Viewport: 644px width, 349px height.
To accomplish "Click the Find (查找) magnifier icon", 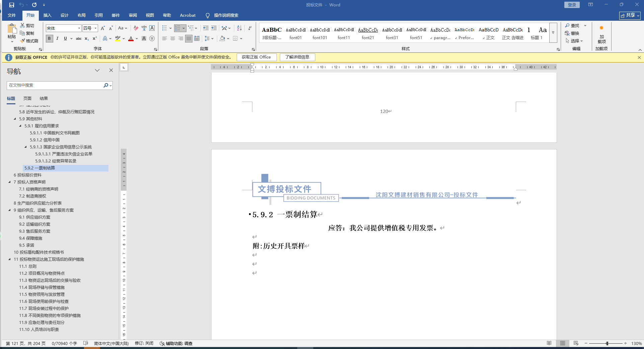I will coord(567,25).
